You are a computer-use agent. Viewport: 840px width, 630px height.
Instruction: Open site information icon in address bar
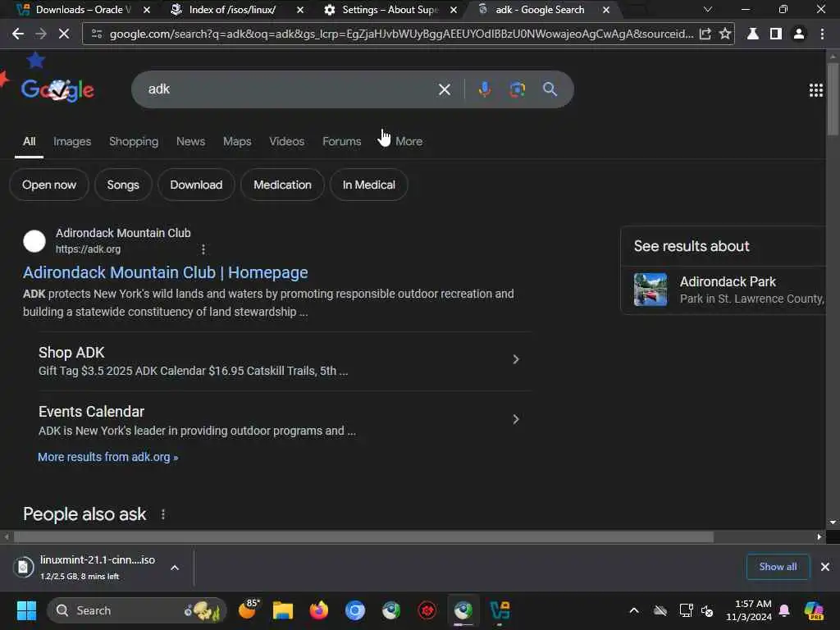(97, 34)
